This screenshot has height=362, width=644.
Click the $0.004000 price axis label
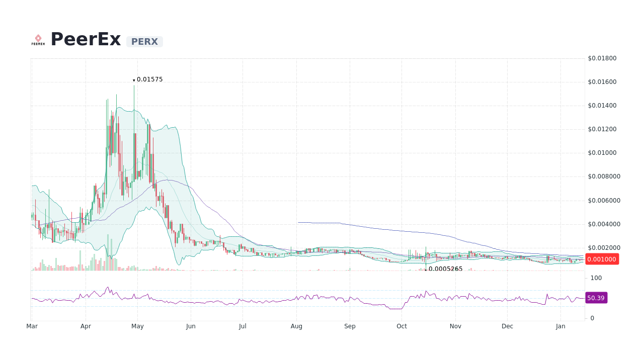[604, 224]
